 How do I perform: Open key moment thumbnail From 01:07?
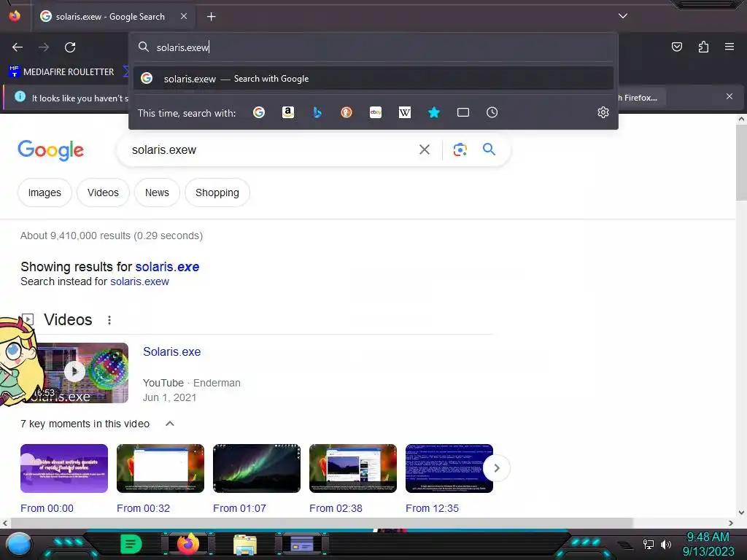point(256,469)
